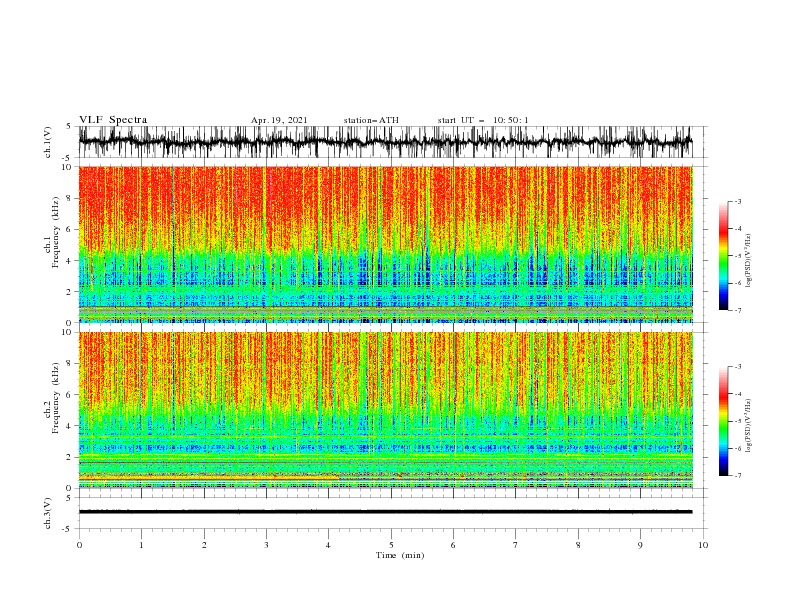Image resolution: width=792 pixels, height=612 pixels.
Task: Select the "start UT = 10:50:1" text
Action: coord(483,120)
